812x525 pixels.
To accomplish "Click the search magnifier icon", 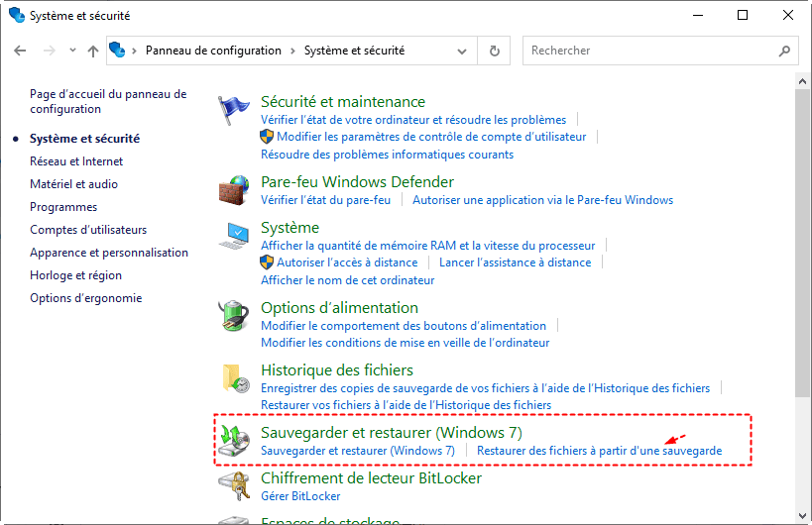I will coord(784,51).
